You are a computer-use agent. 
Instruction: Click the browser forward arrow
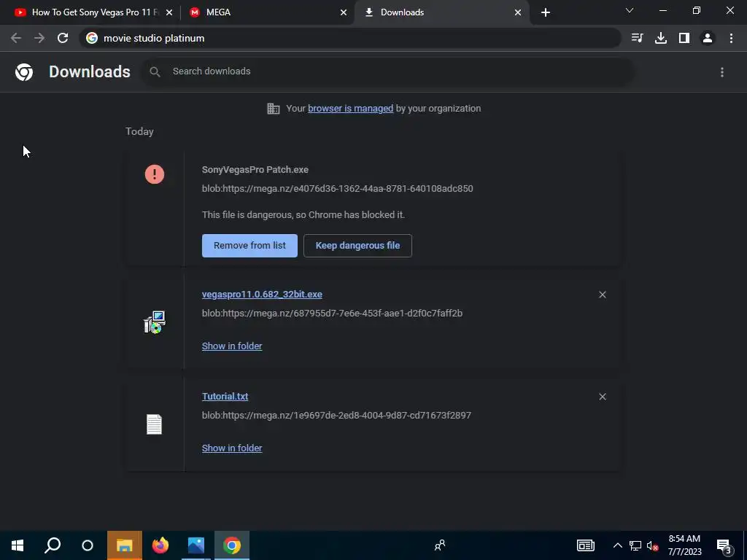(x=39, y=38)
